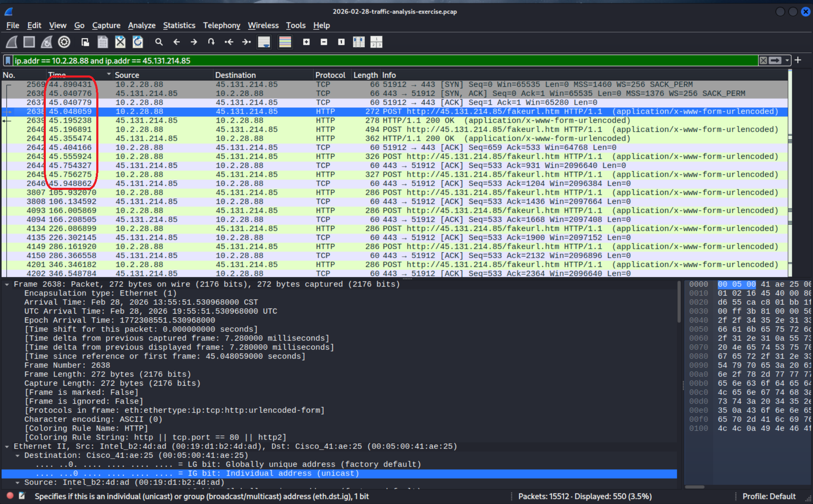Viewport: 813px width, 504px height.
Task: Select packet 2569 SYN row
Action: [394, 84]
